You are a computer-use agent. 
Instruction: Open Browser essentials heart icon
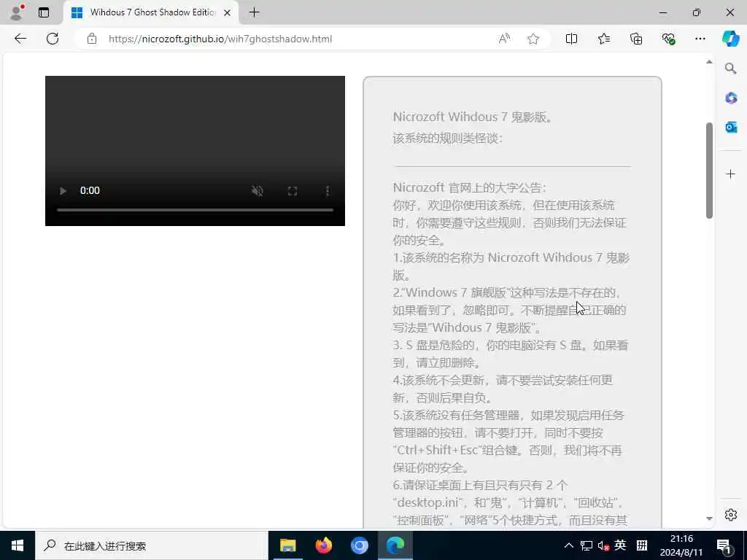[668, 39]
